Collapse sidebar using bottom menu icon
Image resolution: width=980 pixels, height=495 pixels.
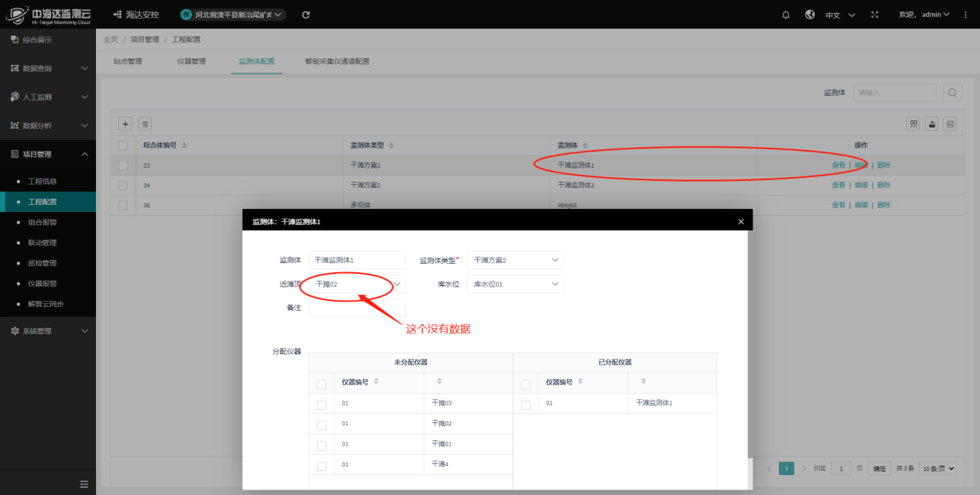(84, 484)
